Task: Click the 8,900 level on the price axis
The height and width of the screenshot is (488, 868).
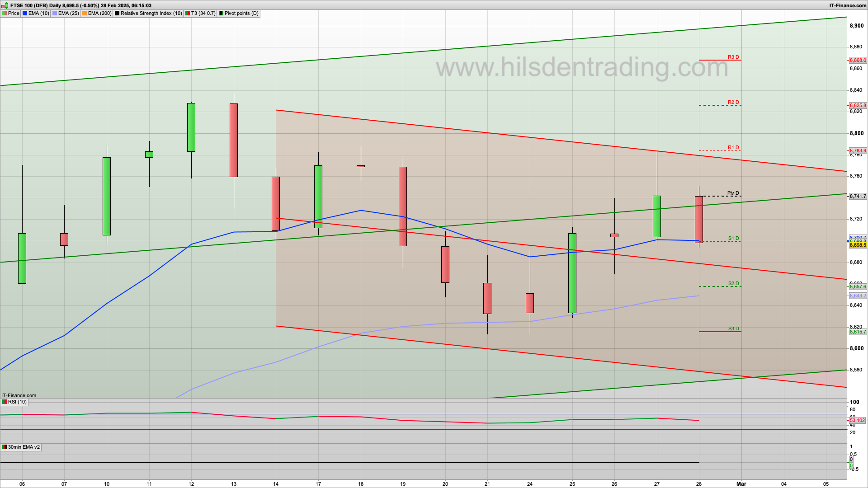Action: tap(857, 26)
